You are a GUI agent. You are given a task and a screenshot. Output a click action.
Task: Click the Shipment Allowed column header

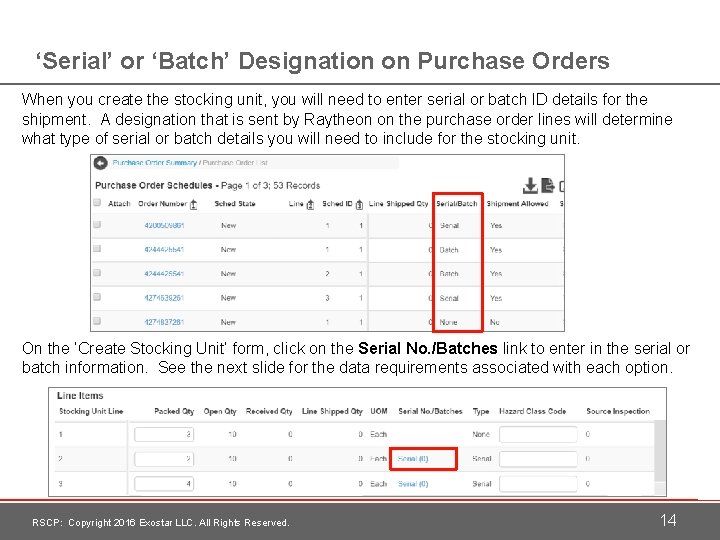tap(517, 203)
